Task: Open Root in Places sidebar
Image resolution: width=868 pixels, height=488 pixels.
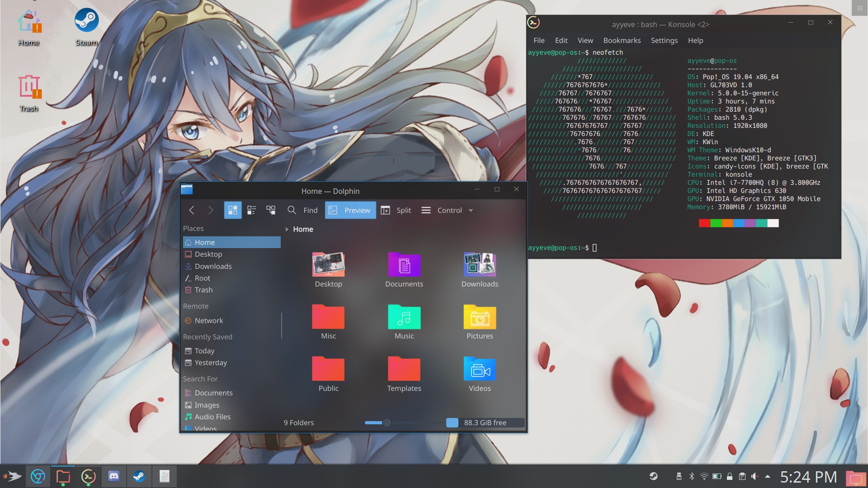Action: click(x=231, y=278)
